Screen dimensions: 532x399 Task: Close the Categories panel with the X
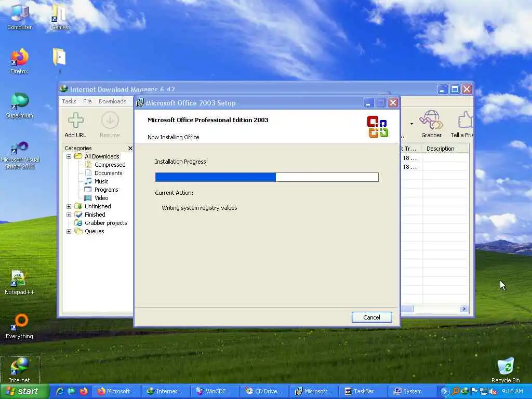(130, 148)
